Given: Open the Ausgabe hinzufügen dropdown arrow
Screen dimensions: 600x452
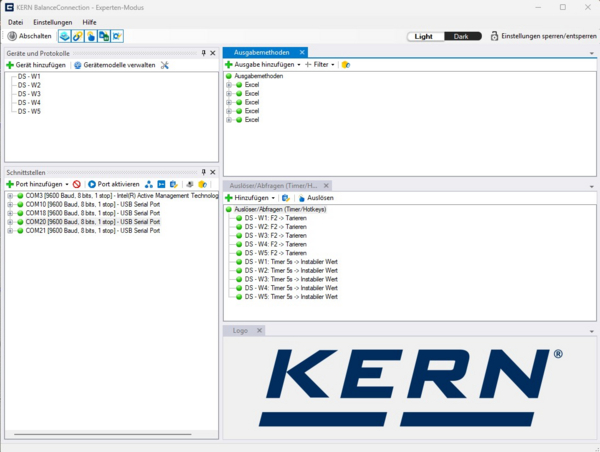Looking at the screenshot, I should pos(299,65).
